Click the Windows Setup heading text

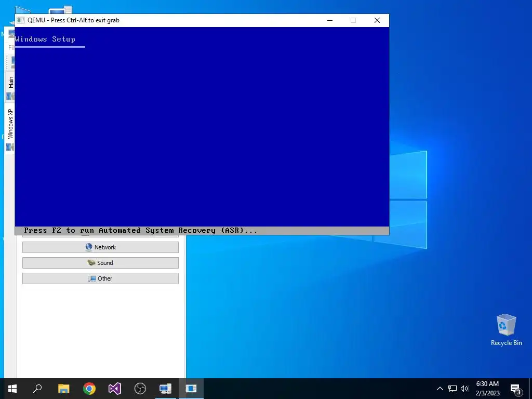click(x=45, y=39)
